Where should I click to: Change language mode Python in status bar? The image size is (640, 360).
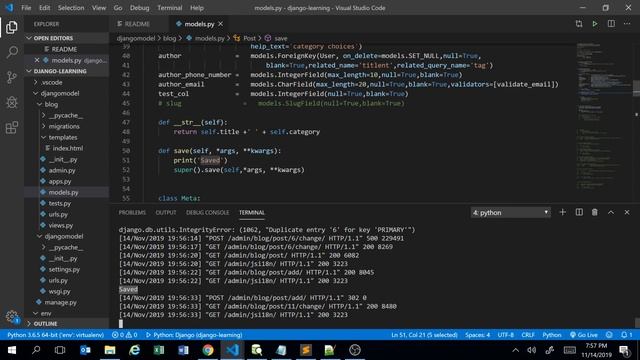tap(552, 335)
